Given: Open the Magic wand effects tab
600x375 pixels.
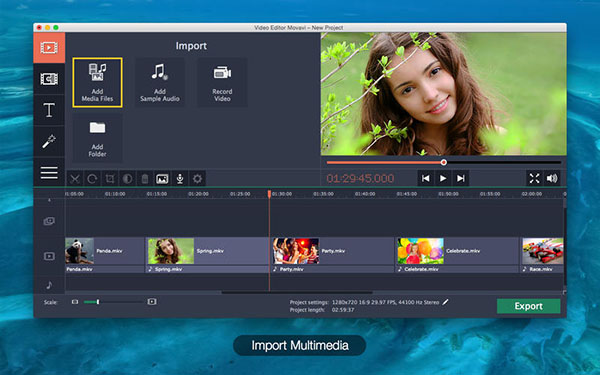Looking at the screenshot, I should click(49, 141).
